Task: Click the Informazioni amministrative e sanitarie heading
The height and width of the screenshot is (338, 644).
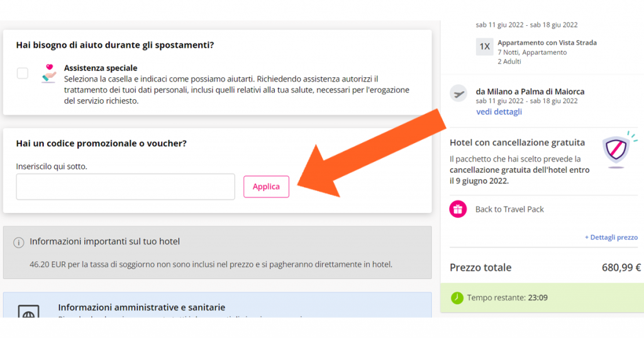Action: (142, 307)
